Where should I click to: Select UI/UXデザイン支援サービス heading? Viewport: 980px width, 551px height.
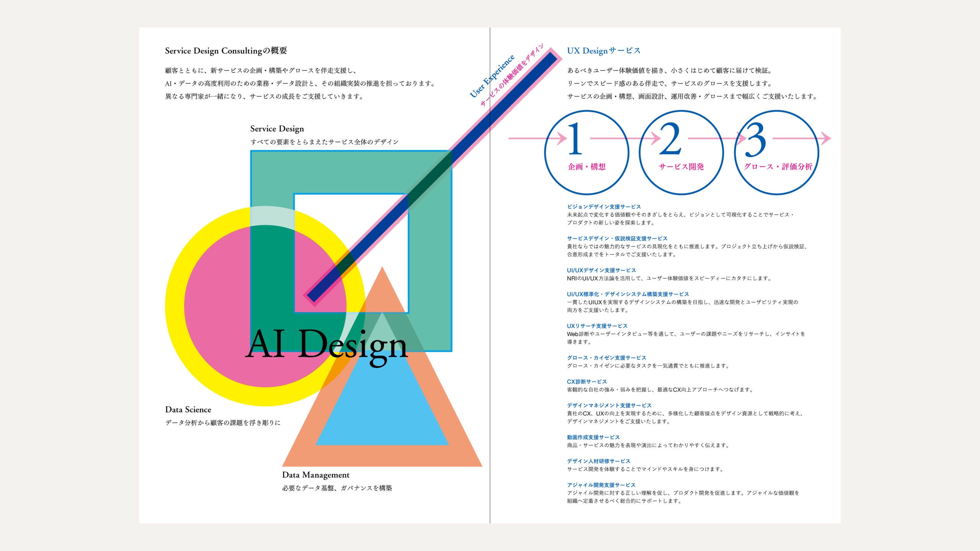coord(601,270)
